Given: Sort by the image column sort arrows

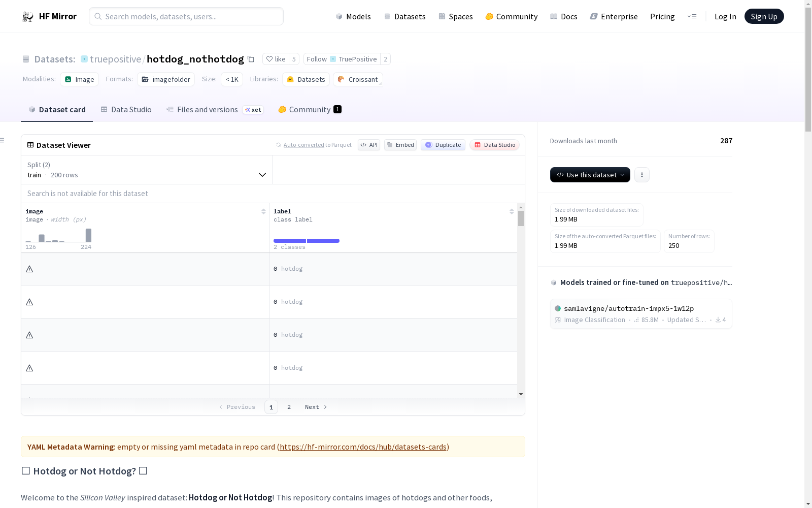Looking at the screenshot, I should (263, 211).
